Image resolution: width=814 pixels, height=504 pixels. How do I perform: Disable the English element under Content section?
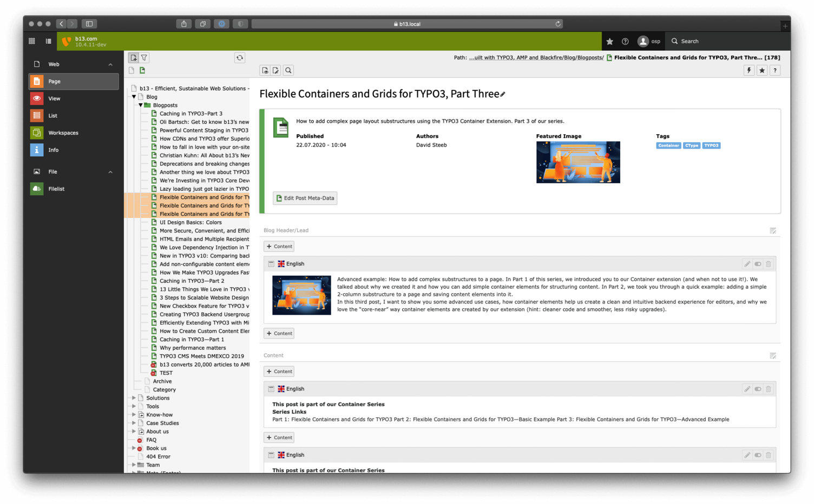[758, 388]
